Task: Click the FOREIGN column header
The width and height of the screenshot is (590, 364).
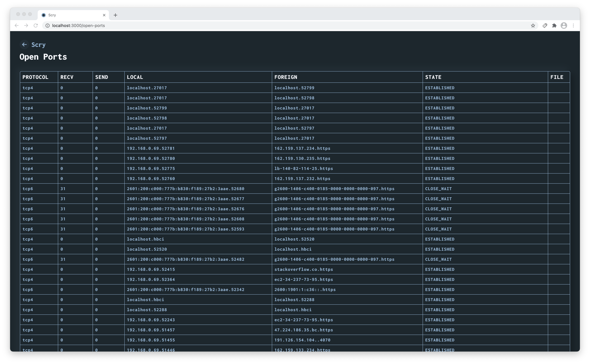Action: point(286,77)
